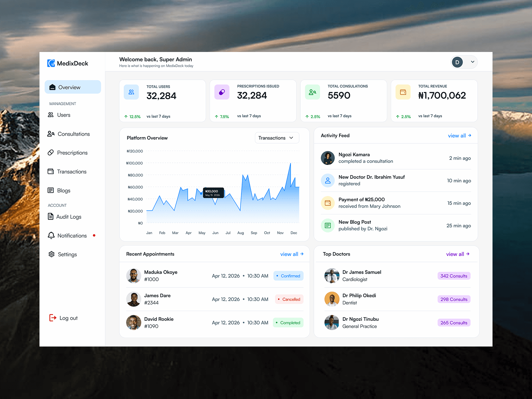Click Ngozi Kamara's avatar in Activity Feed

(x=328, y=158)
